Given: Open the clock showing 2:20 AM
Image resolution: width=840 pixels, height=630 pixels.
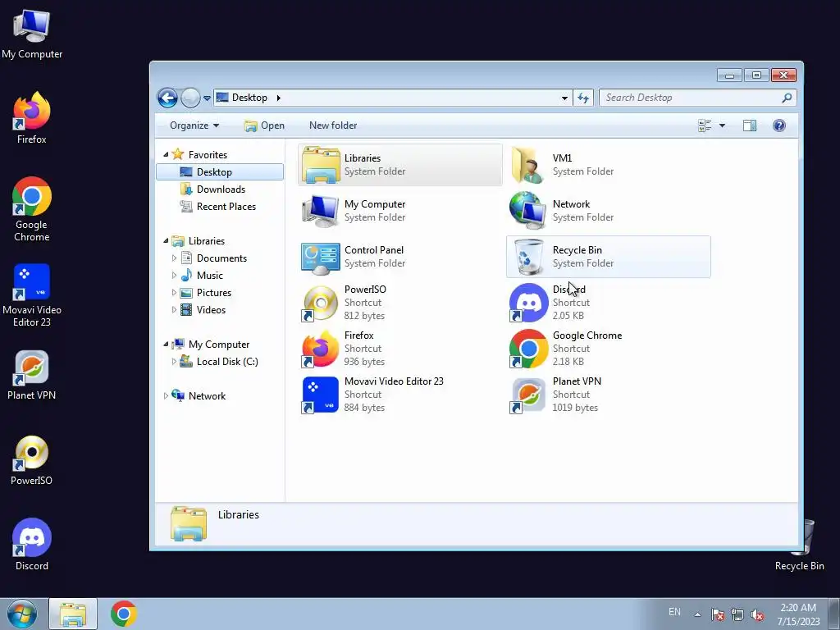Looking at the screenshot, I should click(798, 614).
